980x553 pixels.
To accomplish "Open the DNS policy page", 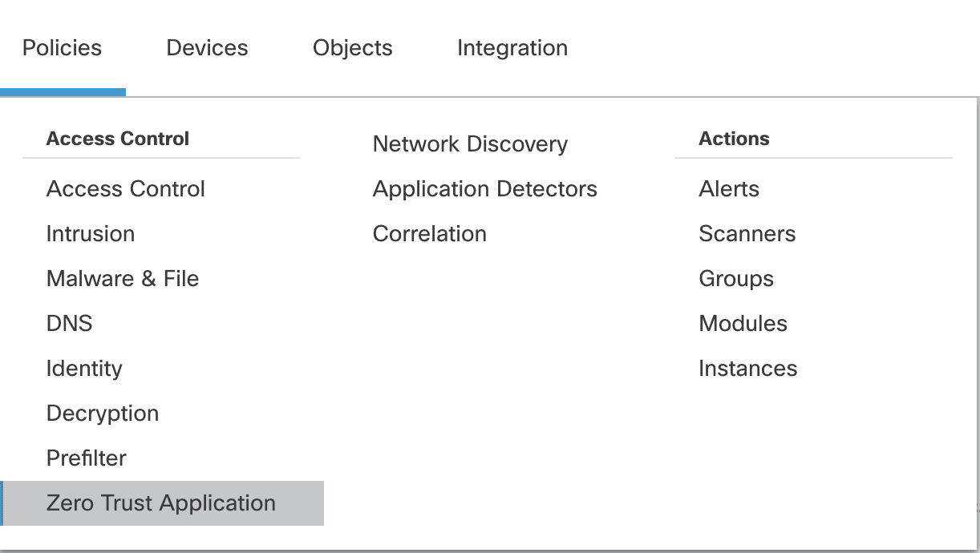I will (x=70, y=324).
